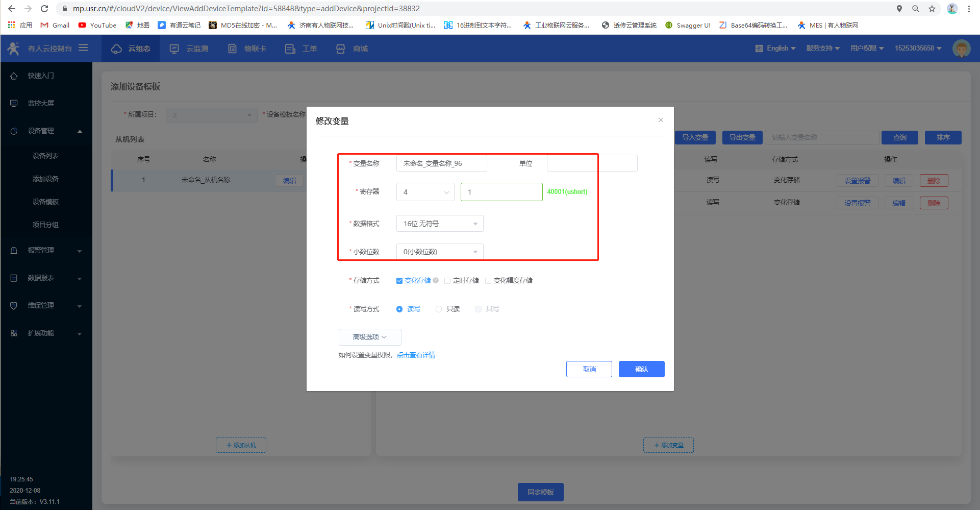
Task: Click the sidebar collapse hamburger icon
Action: pyautogui.click(x=83, y=48)
